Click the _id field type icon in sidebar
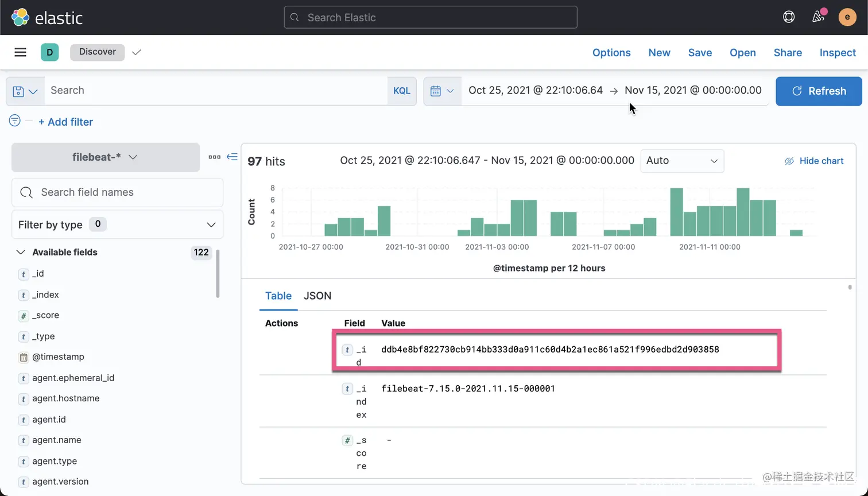Viewport: 868px width, 496px height. click(24, 274)
